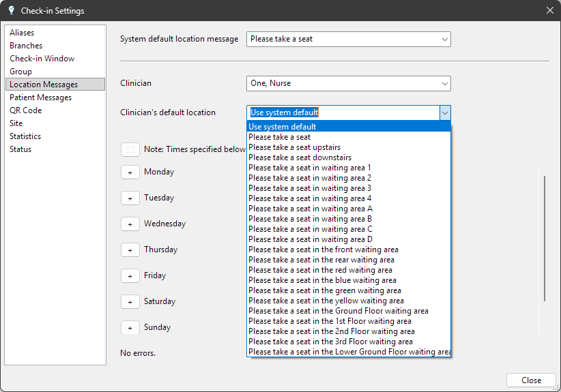This screenshot has height=392, width=561.
Task: Click the plus icon next to Saturday
Action: pyautogui.click(x=130, y=302)
